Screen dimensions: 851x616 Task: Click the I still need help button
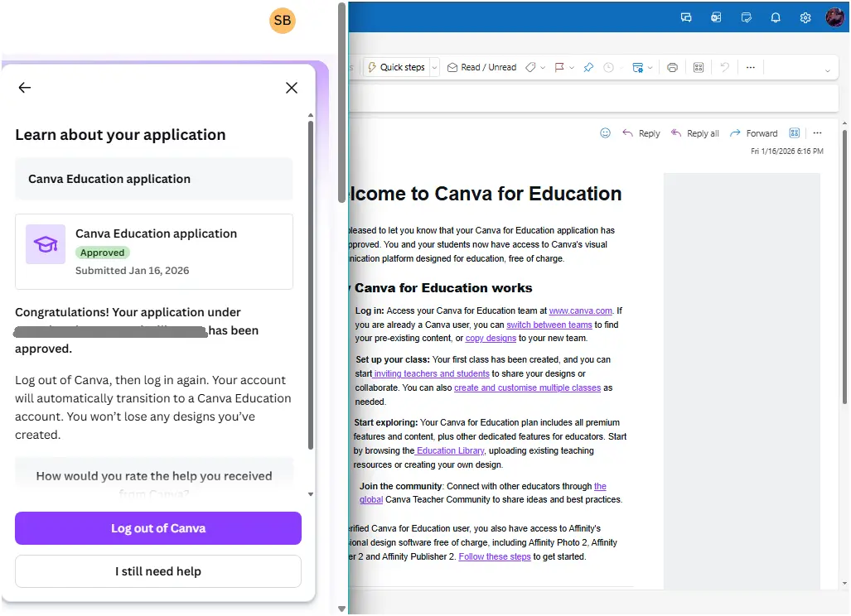(158, 571)
